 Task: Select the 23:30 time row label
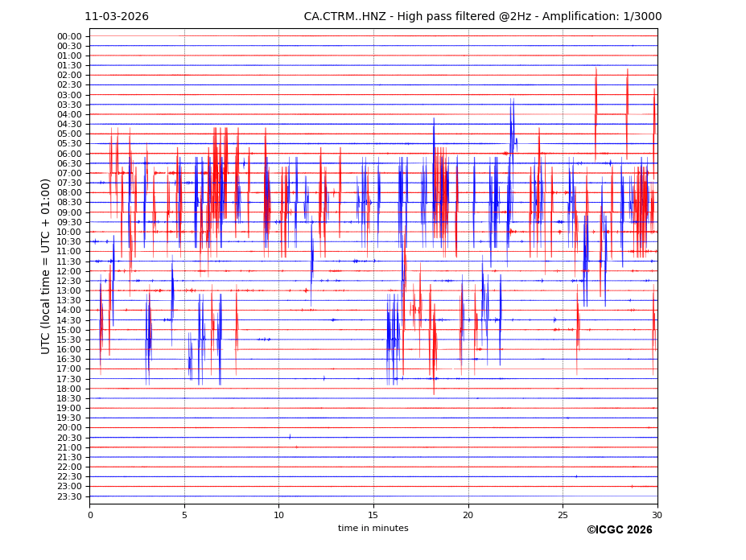coord(69,496)
